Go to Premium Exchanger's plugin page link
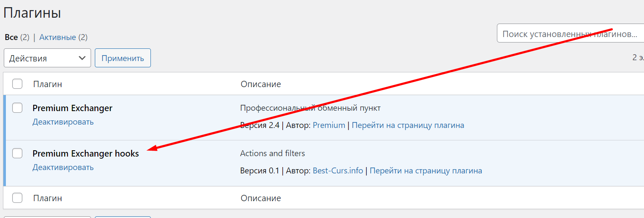644x218 pixels. click(408, 125)
